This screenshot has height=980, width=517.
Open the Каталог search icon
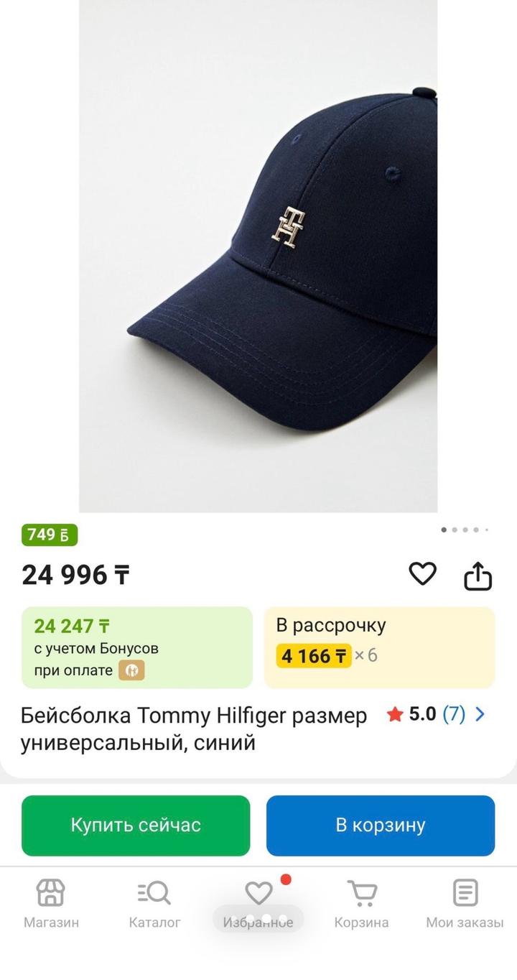[x=154, y=892]
